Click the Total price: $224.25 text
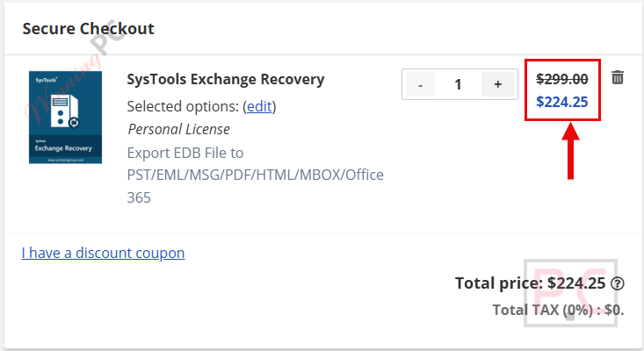Screen dimensions: 644x351 pos(531,283)
